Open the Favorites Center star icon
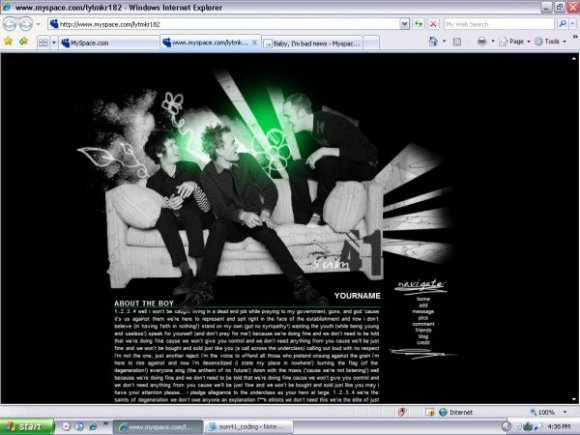 (8, 41)
